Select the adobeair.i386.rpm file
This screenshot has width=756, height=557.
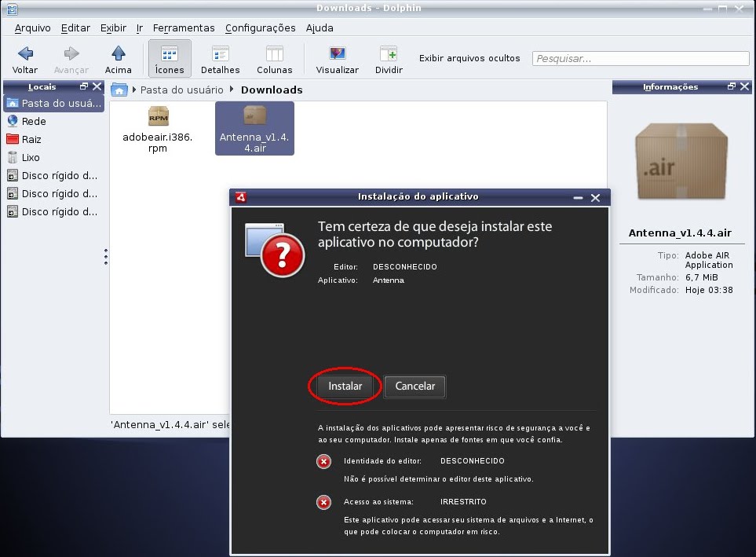158,129
